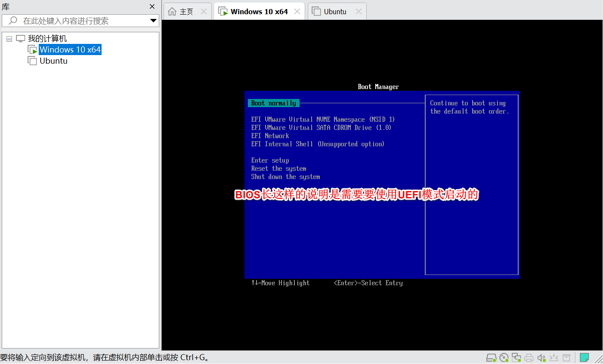The width and height of the screenshot is (603, 364).
Task: Click the library search input field
Action: [80, 21]
